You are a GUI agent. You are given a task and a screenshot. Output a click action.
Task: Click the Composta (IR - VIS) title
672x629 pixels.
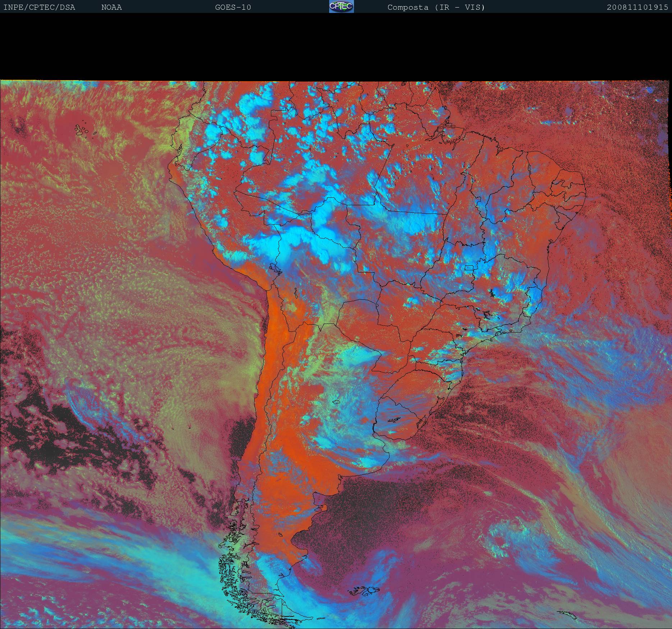(436, 7)
